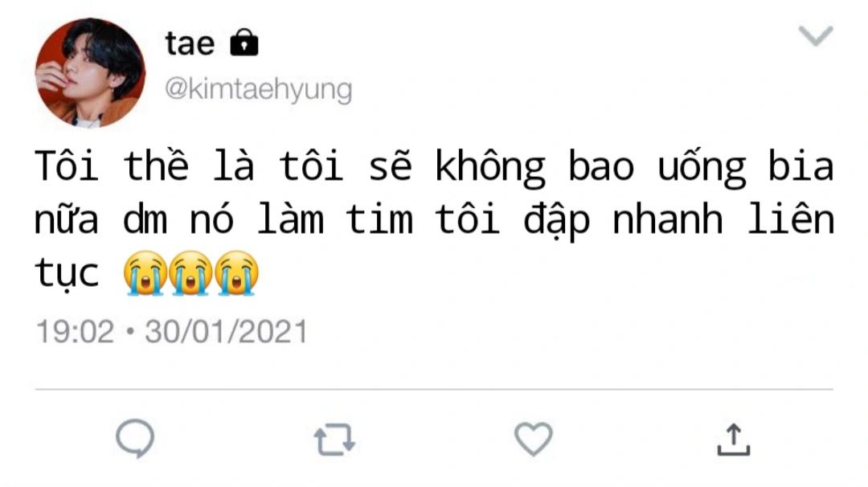This screenshot has width=868, height=487.
Task: Click the word 'tục' before the emojis
Action: tap(67, 272)
